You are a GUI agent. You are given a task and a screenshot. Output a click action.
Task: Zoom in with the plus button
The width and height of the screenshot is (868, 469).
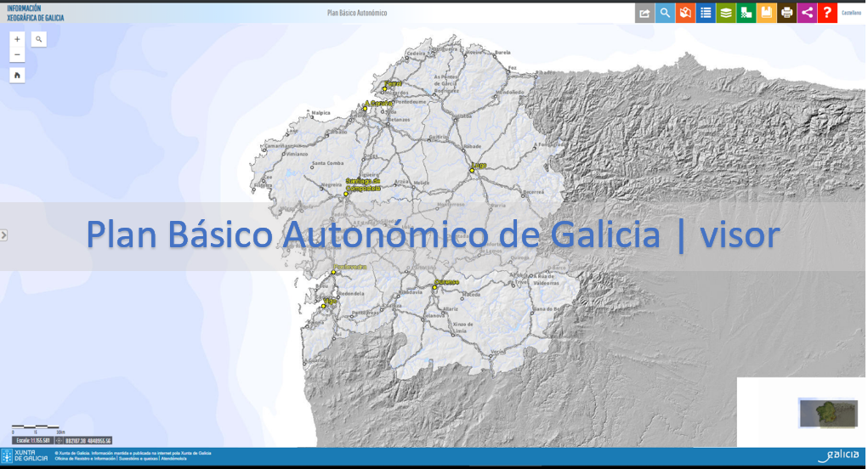17,39
